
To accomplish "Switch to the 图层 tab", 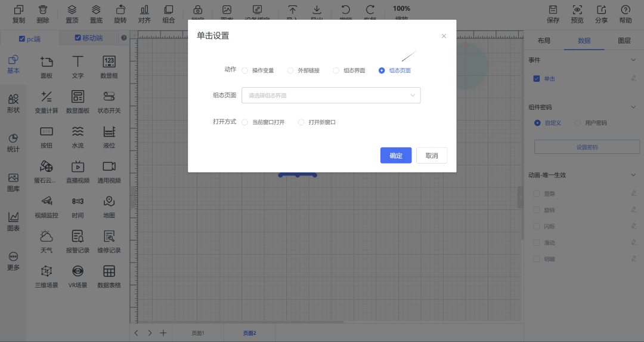I will 624,40.
